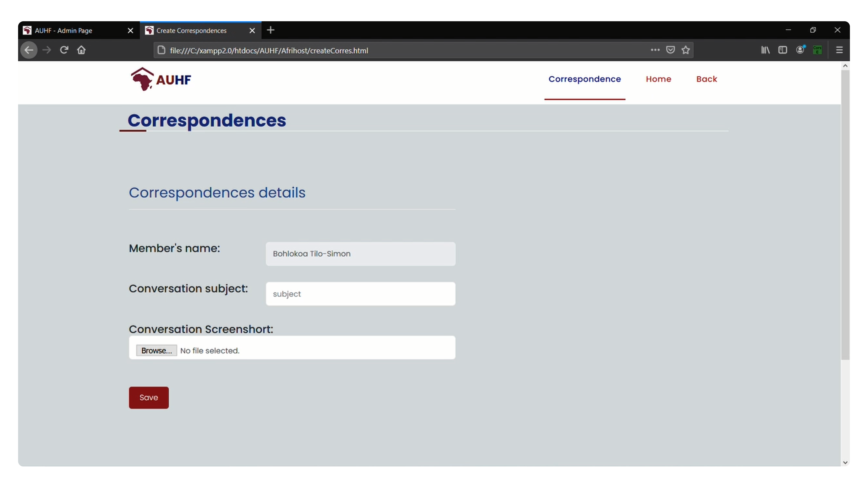868x488 pixels.
Task: Close the Create Correspondences tab
Action: click(x=252, y=31)
